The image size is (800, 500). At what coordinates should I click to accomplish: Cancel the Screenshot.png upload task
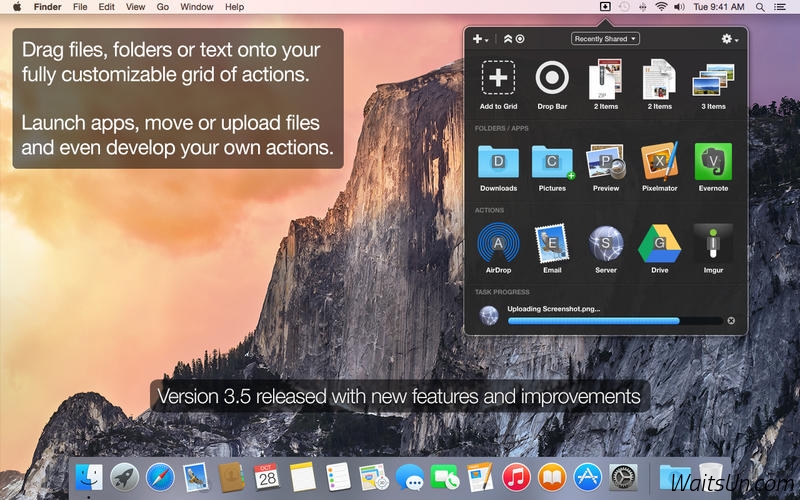click(731, 320)
